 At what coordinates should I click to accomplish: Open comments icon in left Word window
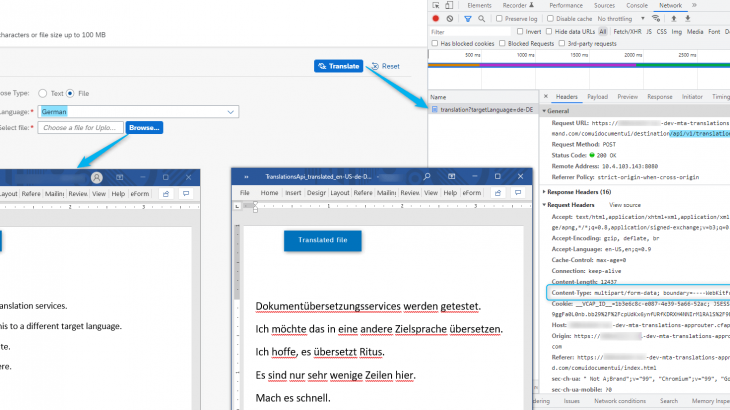click(x=186, y=194)
